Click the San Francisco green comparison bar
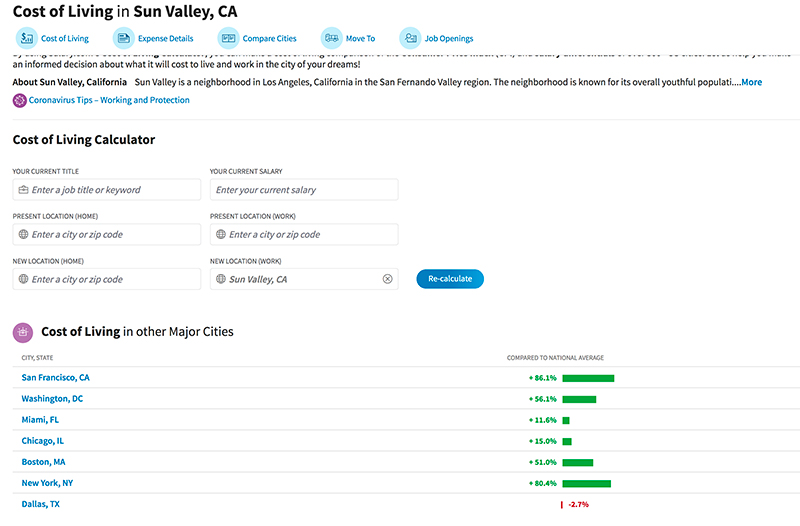 588,378
